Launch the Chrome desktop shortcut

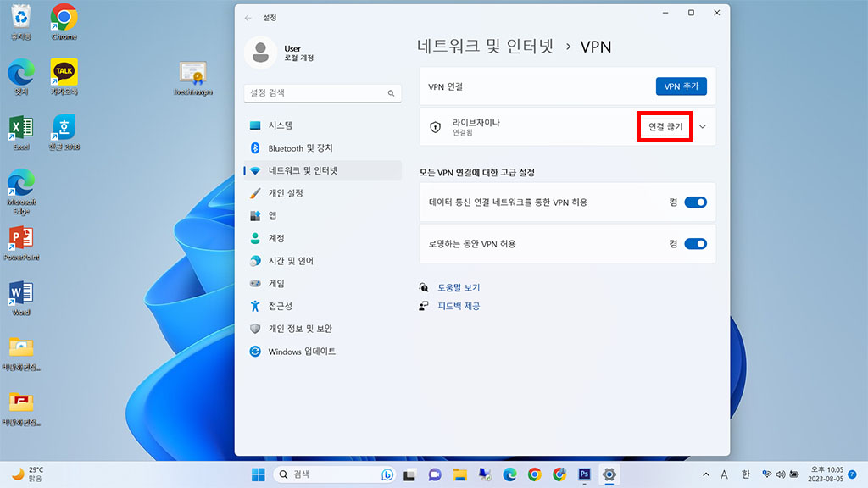(x=64, y=22)
